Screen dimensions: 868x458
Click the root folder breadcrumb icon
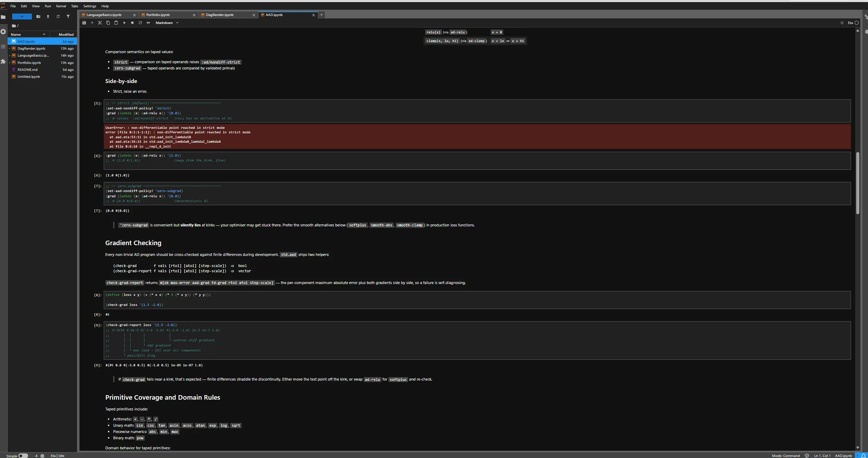click(x=14, y=26)
